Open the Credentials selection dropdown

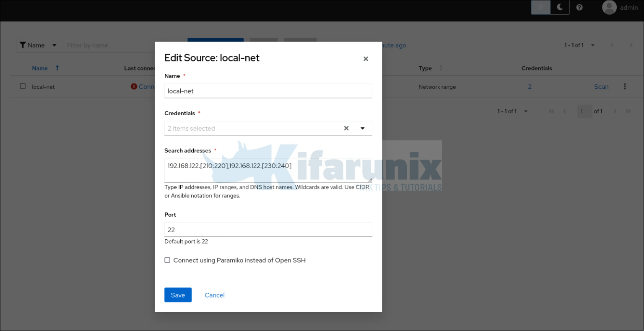point(363,128)
